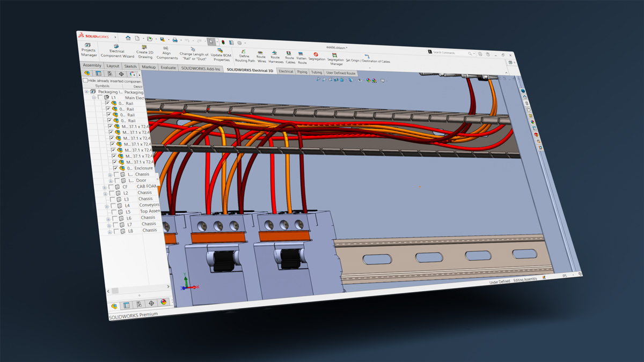Image resolution: width=644 pixels, height=362 pixels.
Task: Collapse the L1 Main Electrical node
Action: pyautogui.click(x=93, y=98)
